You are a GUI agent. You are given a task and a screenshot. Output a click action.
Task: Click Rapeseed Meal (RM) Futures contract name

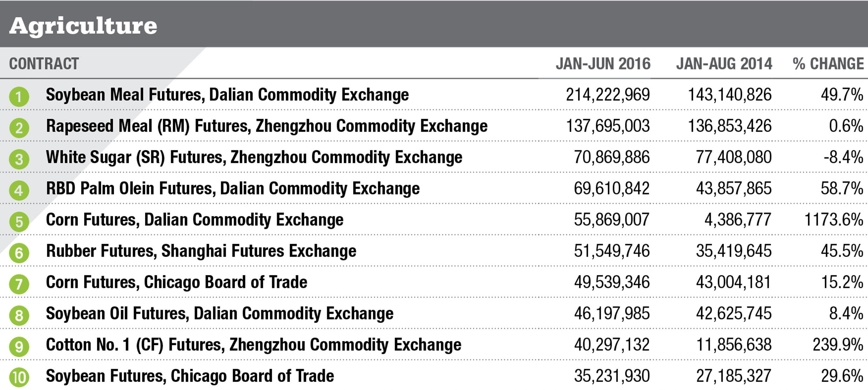(x=267, y=126)
